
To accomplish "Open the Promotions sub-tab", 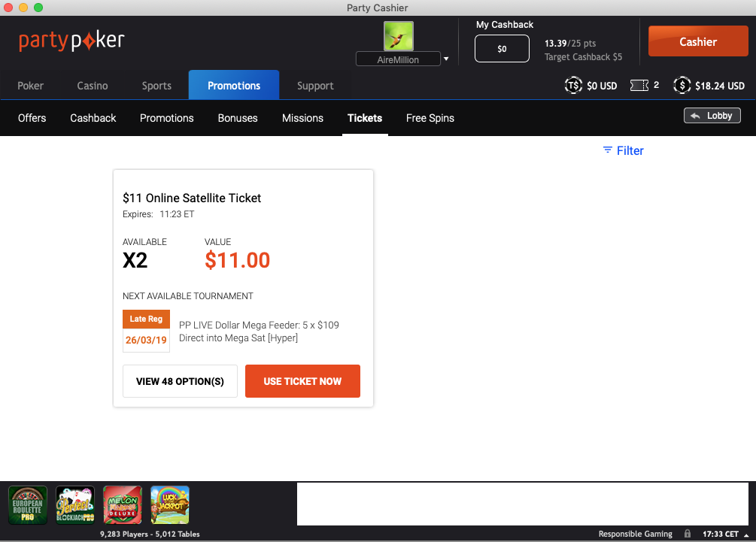I will click(x=167, y=118).
